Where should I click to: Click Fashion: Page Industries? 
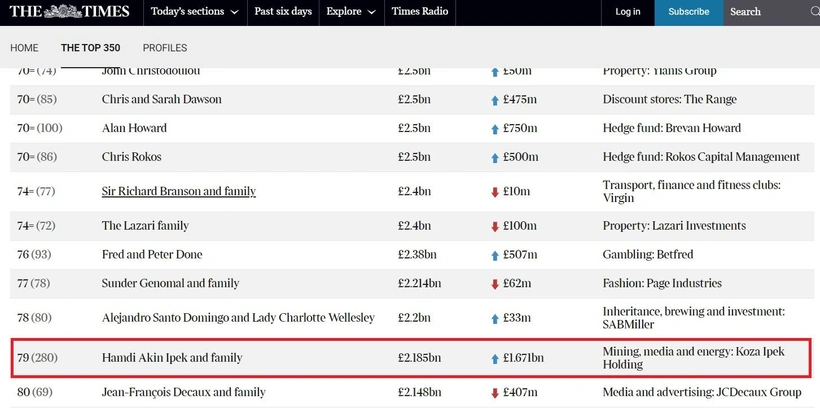point(662,284)
